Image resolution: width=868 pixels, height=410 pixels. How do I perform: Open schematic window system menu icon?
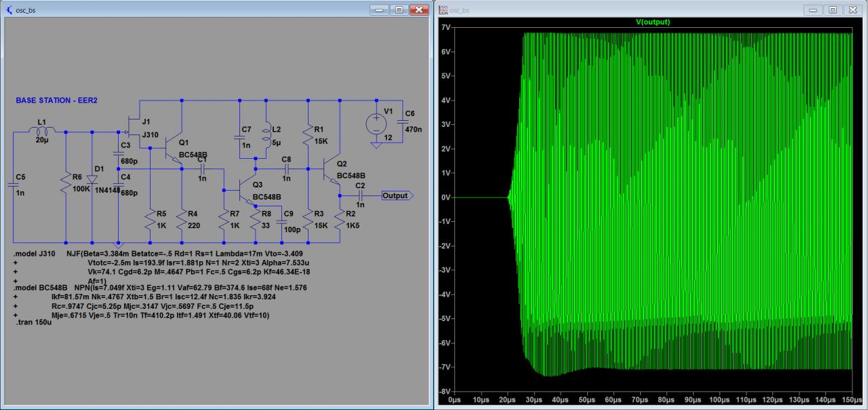[x=10, y=10]
